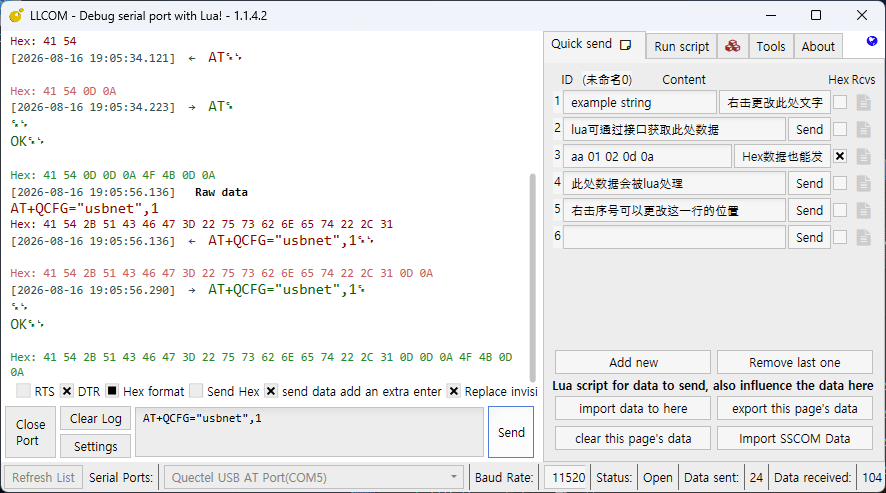Click the Status value Open
Screen dimensions: 886x493
[x=658, y=478]
